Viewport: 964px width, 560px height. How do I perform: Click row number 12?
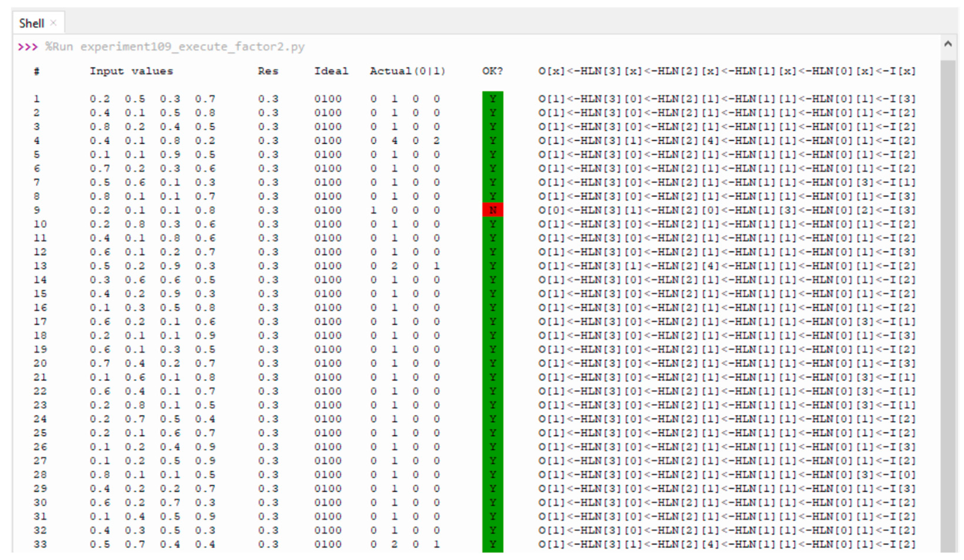[x=40, y=252]
